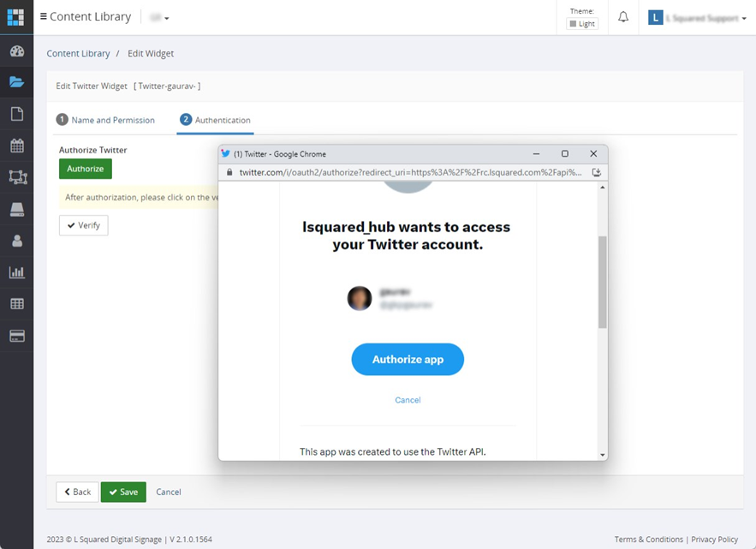
Task: Open the billing card sidebar icon
Action: pos(17,336)
